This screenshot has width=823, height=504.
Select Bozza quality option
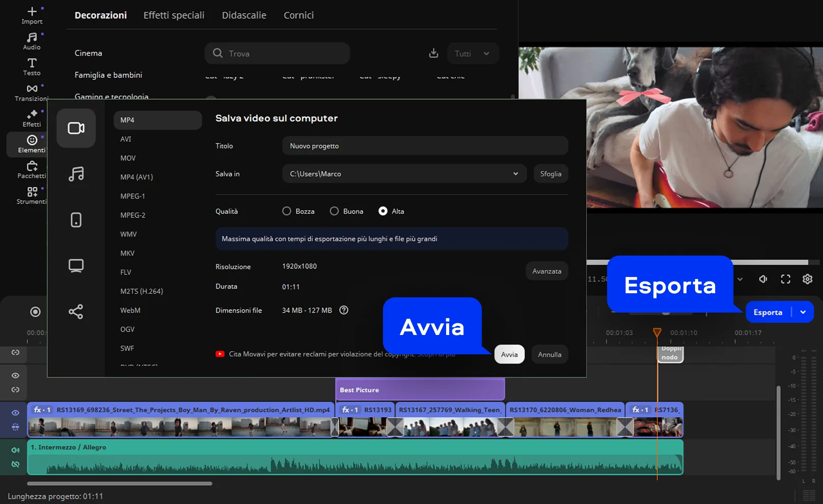click(287, 211)
